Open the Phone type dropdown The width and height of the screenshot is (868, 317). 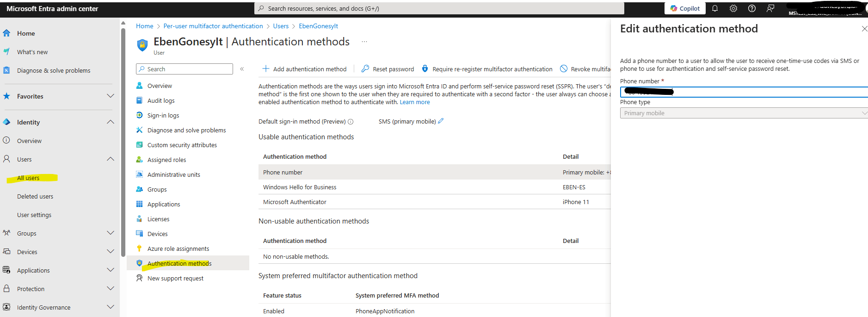click(744, 113)
